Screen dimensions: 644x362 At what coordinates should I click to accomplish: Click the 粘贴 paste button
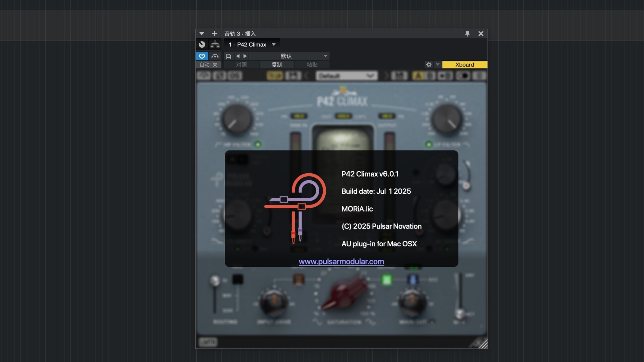(x=312, y=65)
